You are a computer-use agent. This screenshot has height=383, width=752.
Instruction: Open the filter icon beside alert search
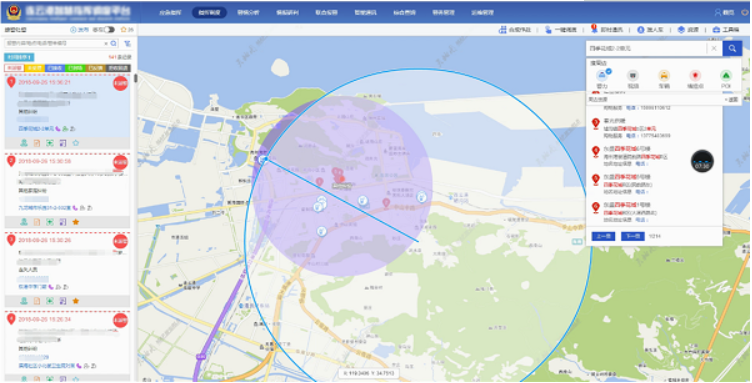[x=127, y=43]
